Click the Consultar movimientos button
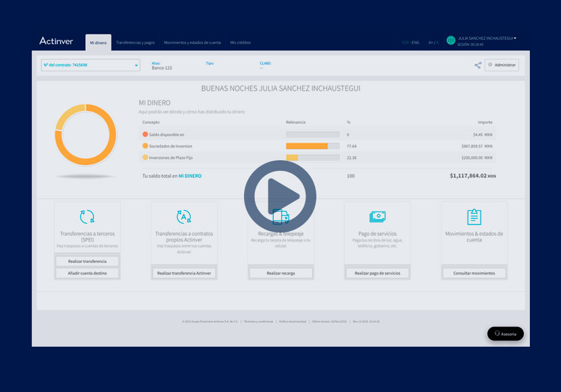 coord(474,273)
